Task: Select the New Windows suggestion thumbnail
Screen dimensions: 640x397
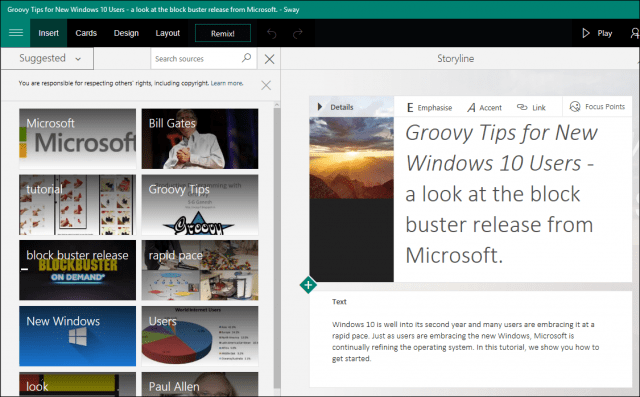Action: 78,336
